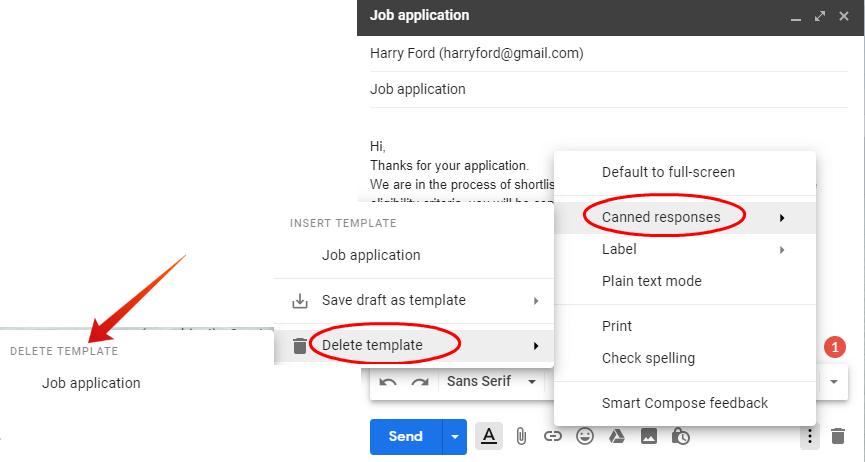Click the blue Send button
Screen dimensions: 865x462
[x=406, y=437]
